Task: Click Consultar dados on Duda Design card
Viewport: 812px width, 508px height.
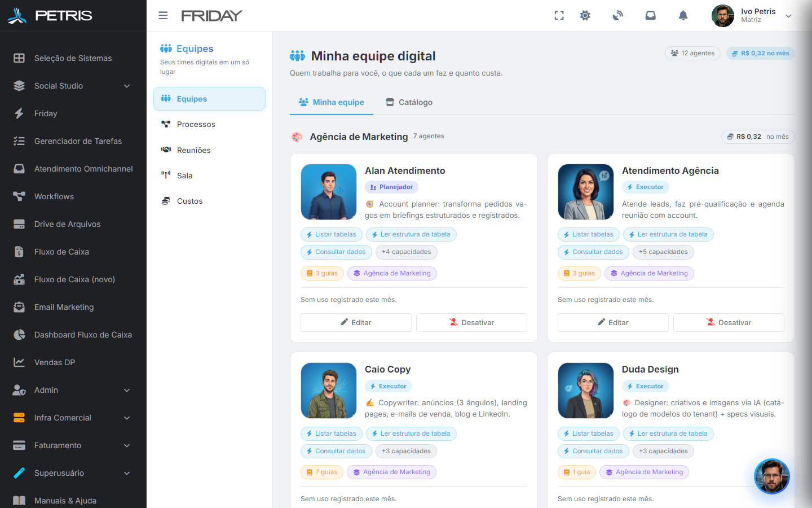Action: [593, 451]
